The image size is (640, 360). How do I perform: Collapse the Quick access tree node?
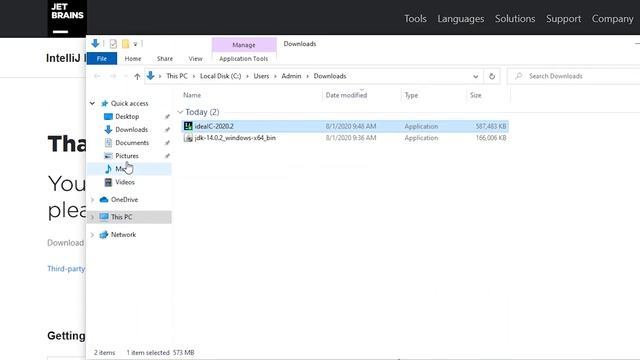point(92,103)
